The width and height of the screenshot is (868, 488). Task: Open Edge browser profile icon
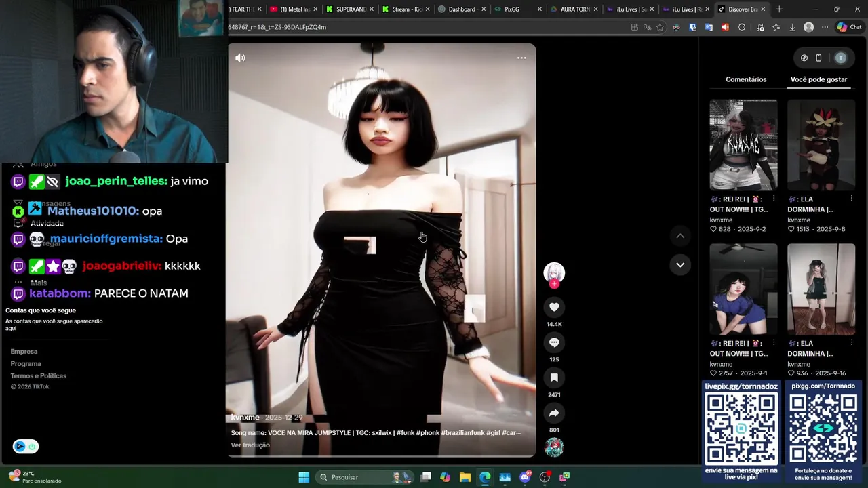tap(808, 27)
